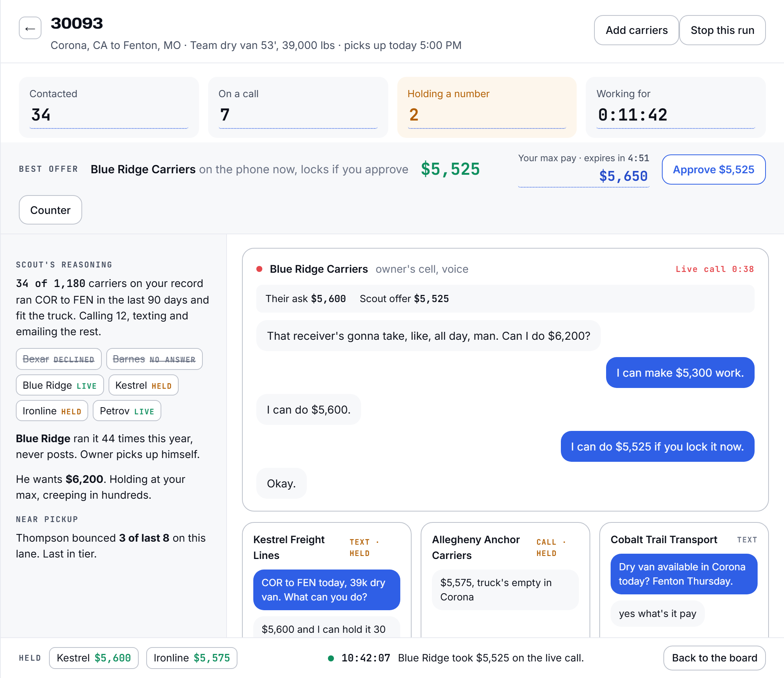Click the Their ask $5,600 text

click(x=306, y=299)
